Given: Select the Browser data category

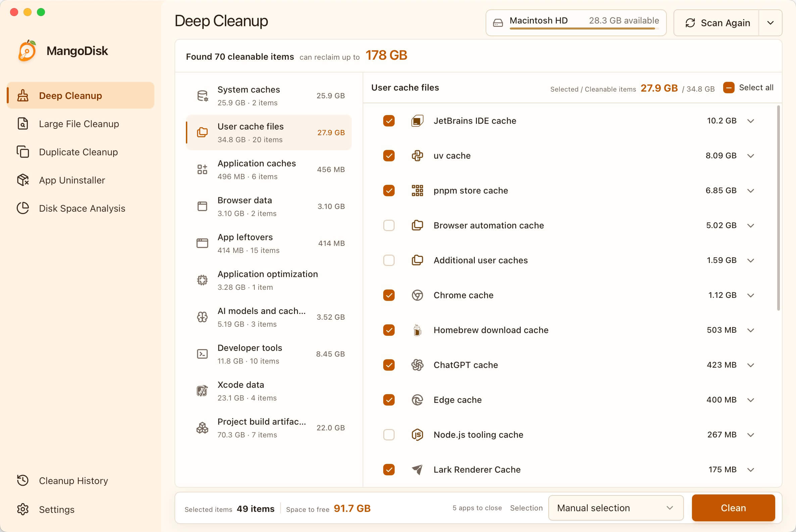Looking at the screenshot, I should point(269,206).
